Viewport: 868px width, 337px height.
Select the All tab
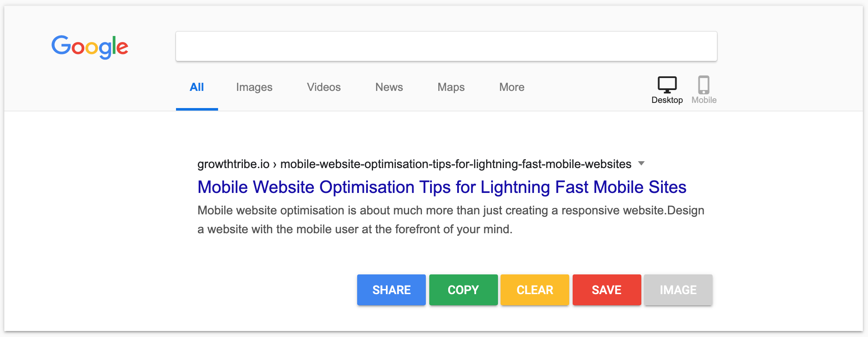[x=197, y=87]
